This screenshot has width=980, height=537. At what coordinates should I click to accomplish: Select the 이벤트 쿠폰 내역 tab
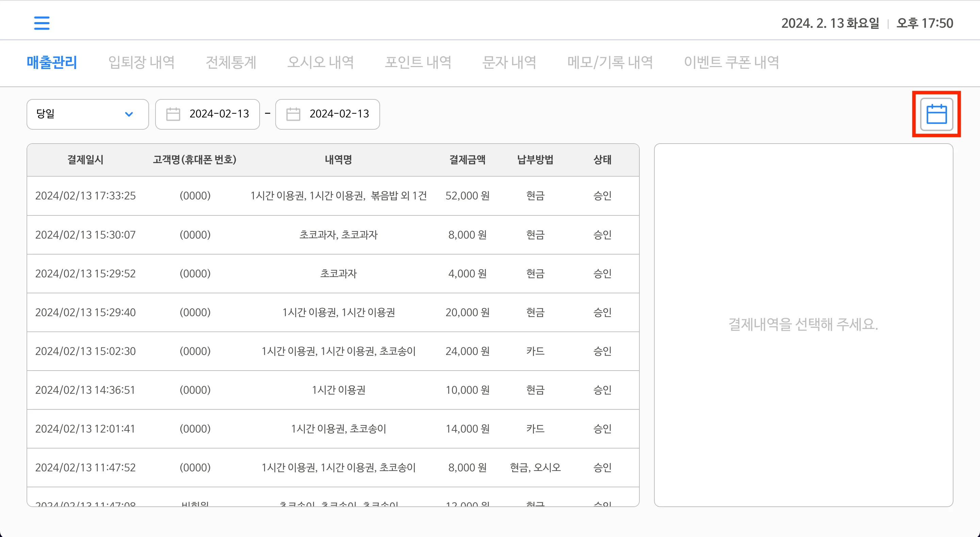click(x=732, y=62)
